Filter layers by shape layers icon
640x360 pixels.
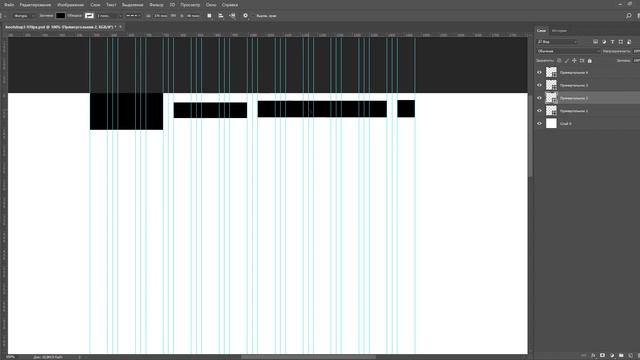click(621, 42)
